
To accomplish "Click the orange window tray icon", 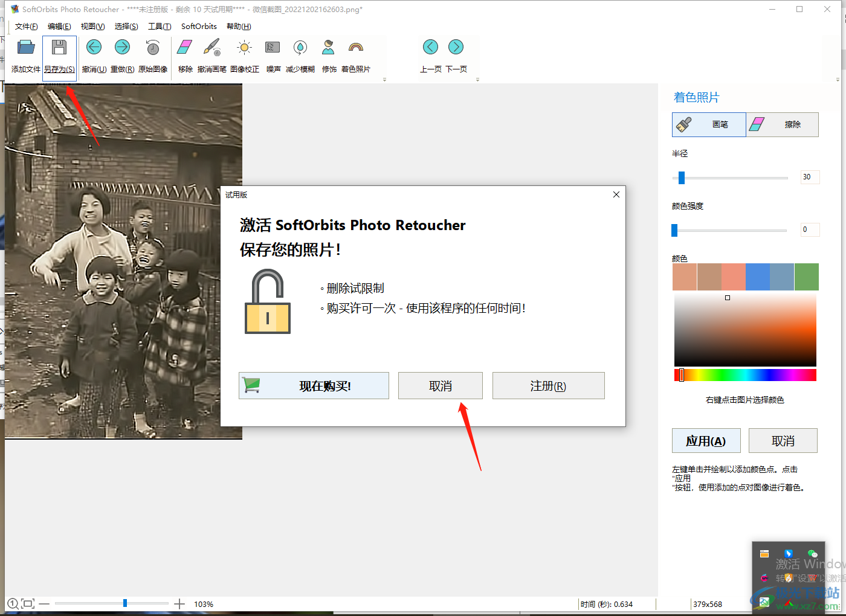I will tap(764, 554).
